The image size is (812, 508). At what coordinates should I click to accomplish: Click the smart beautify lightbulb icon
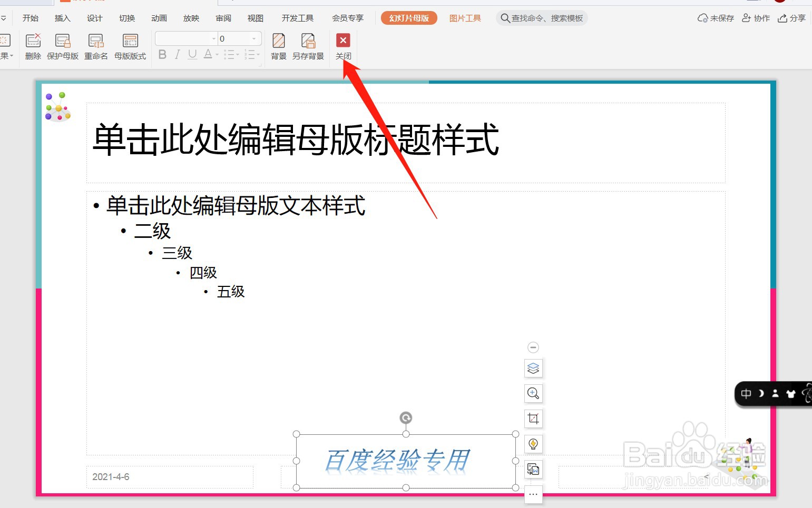point(533,444)
